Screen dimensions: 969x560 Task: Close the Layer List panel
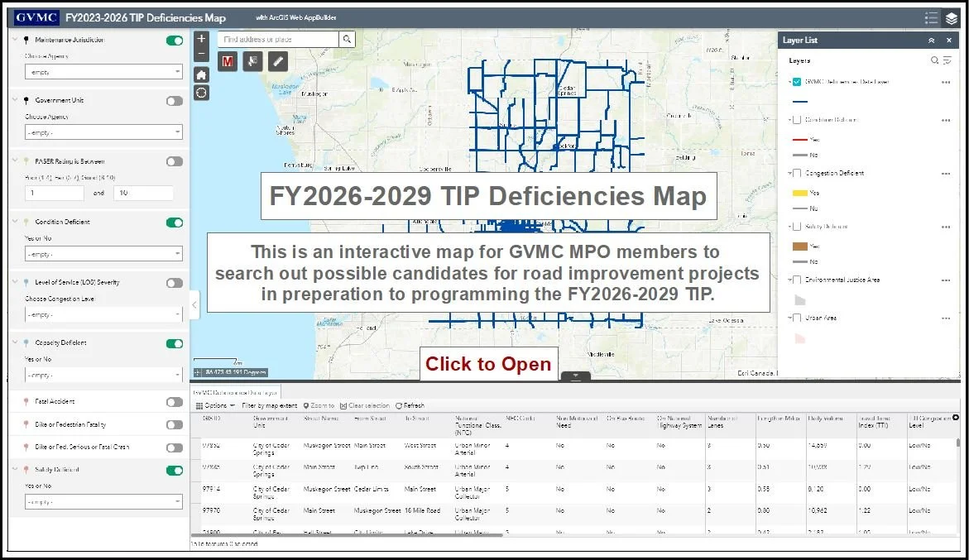tap(949, 41)
